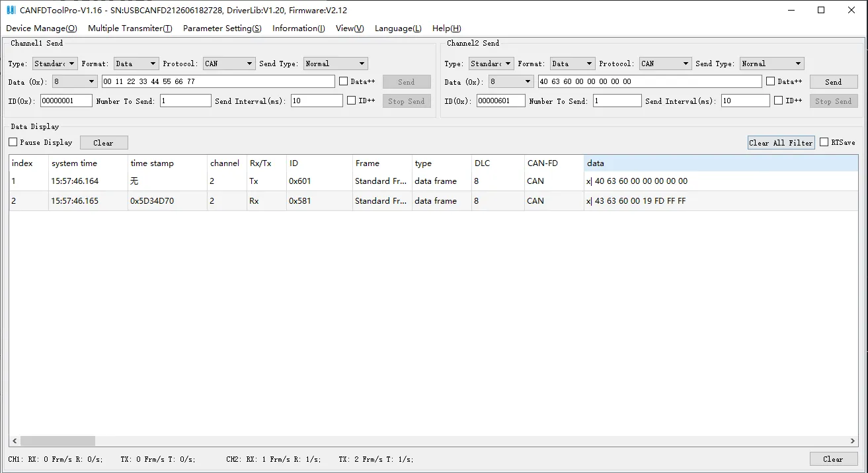Expand Channel1 Protocol dropdown
This screenshot has height=473, width=868.
click(x=229, y=64)
